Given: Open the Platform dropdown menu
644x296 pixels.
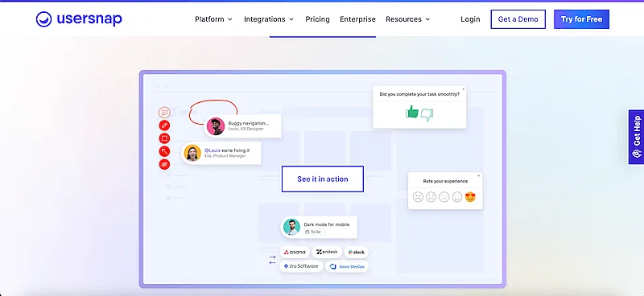Looking at the screenshot, I should click(x=213, y=19).
